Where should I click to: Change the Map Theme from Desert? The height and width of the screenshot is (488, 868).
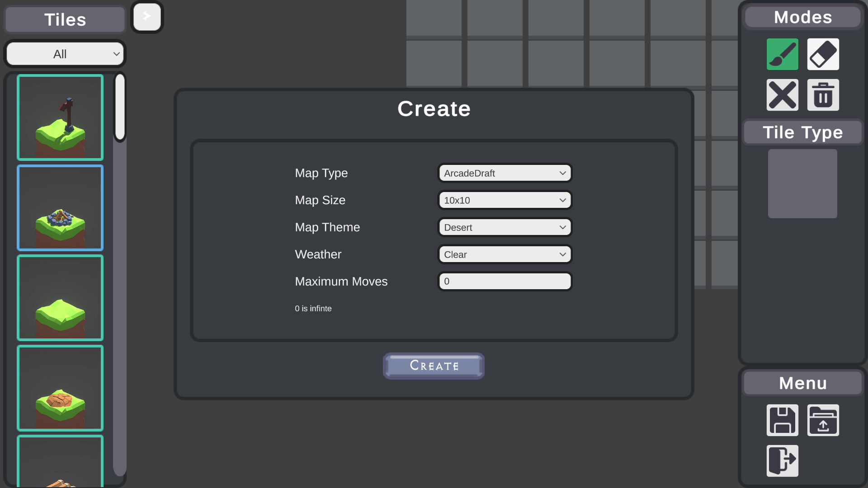(505, 227)
